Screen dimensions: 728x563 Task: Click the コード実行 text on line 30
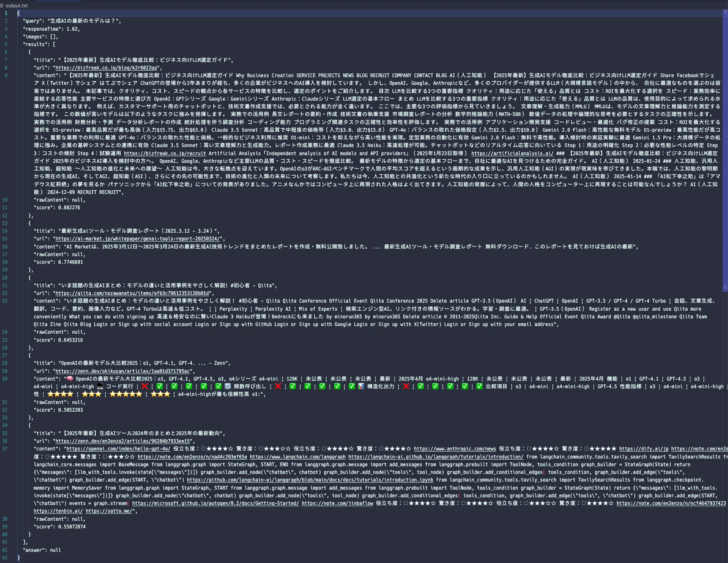click(120, 387)
